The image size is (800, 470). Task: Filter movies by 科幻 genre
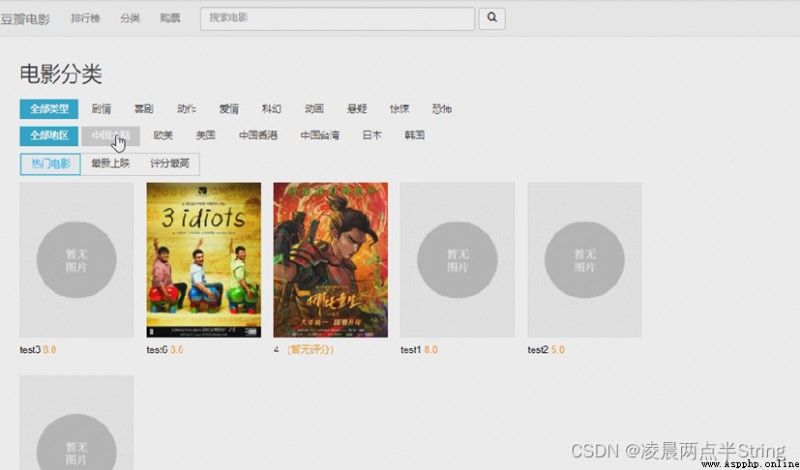click(271, 109)
